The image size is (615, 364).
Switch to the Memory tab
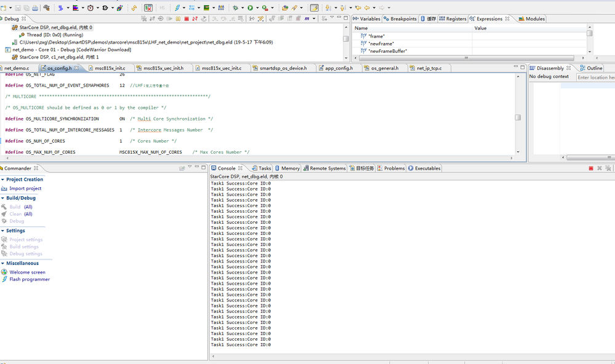click(287, 168)
